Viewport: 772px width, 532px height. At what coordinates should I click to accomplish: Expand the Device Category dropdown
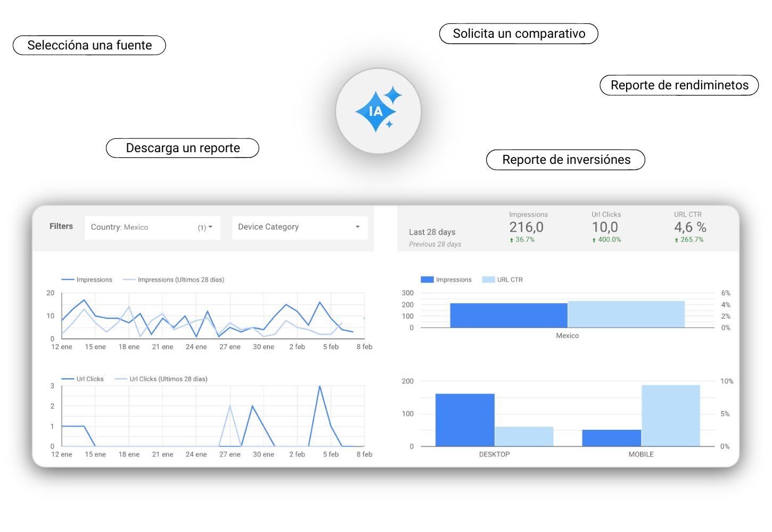click(x=300, y=227)
